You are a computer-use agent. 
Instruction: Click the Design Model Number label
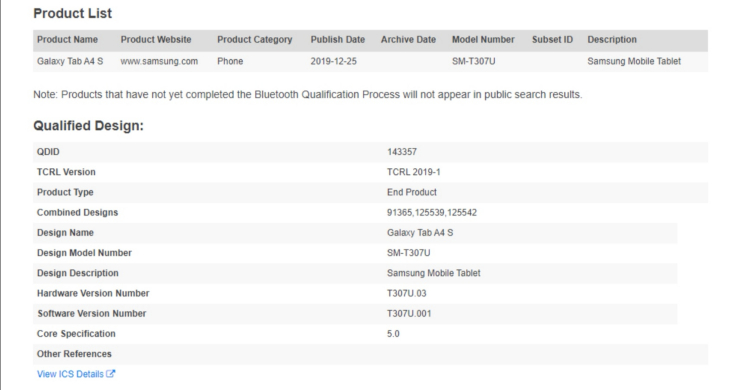tap(84, 253)
